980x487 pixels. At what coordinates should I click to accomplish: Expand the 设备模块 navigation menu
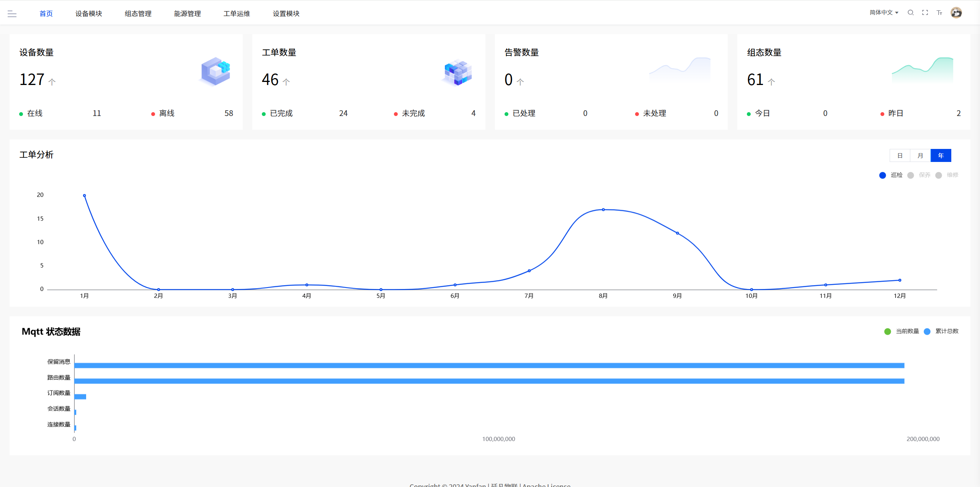[88, 14]
